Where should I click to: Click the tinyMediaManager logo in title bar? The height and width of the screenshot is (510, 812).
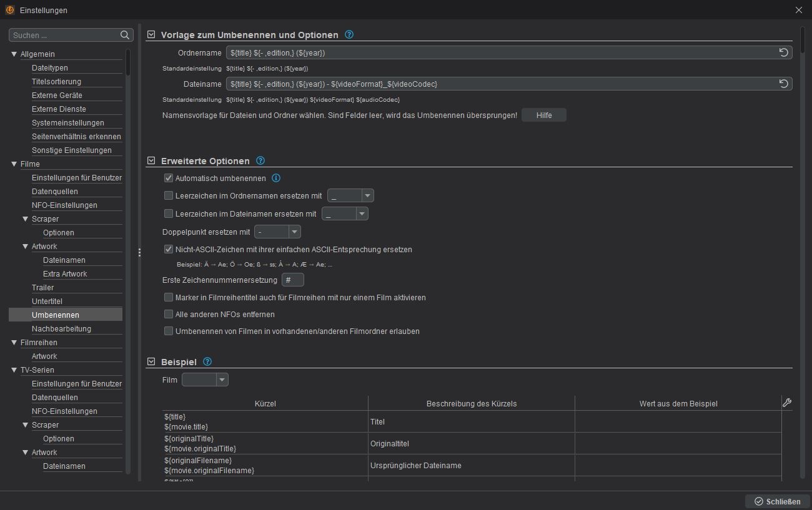click(9, 10)
